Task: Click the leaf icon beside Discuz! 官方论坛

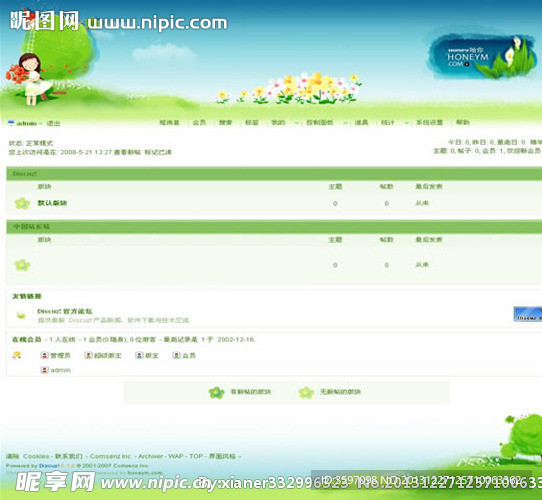Action: tap(21, 315)
